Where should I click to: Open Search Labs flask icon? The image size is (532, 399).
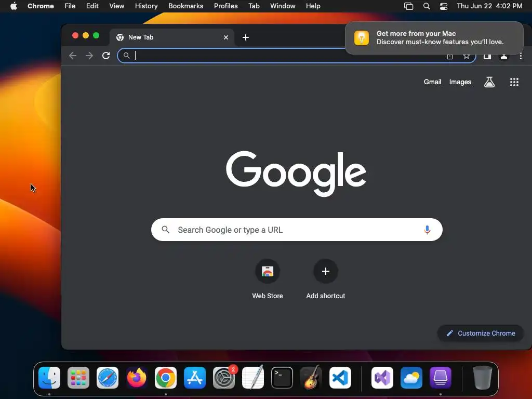click(x=489, y=82)
